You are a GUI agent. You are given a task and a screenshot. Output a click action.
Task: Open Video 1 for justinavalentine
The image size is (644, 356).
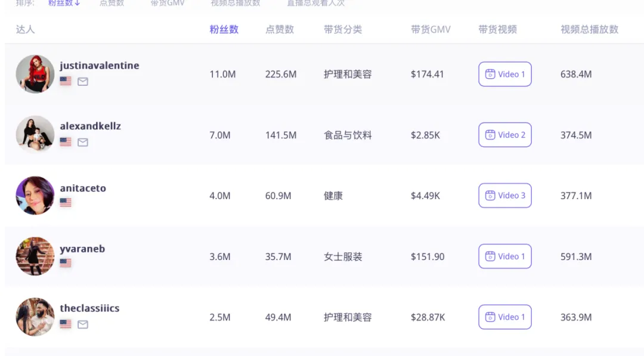tap(504, 75)
